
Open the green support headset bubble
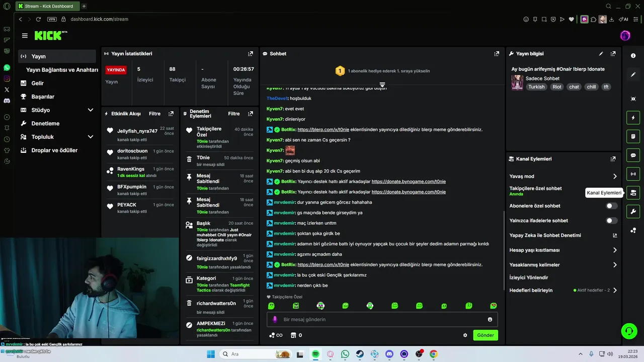point(629,331)
